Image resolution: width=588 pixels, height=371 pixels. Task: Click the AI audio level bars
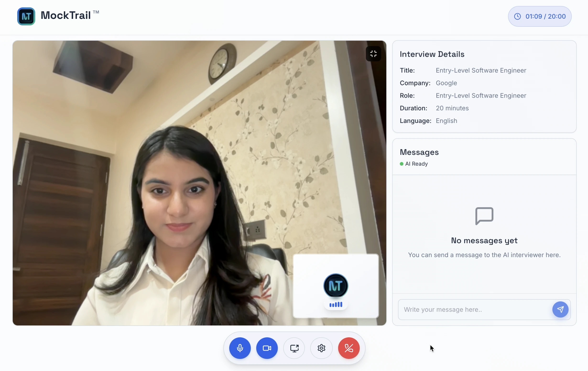[336, 304]
